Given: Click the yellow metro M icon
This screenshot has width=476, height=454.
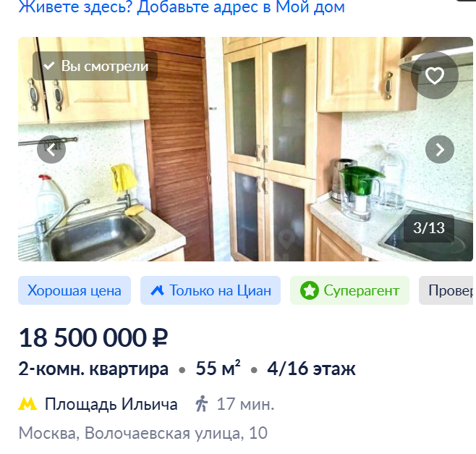Looking at the screenshot, I should coord(27,404).
